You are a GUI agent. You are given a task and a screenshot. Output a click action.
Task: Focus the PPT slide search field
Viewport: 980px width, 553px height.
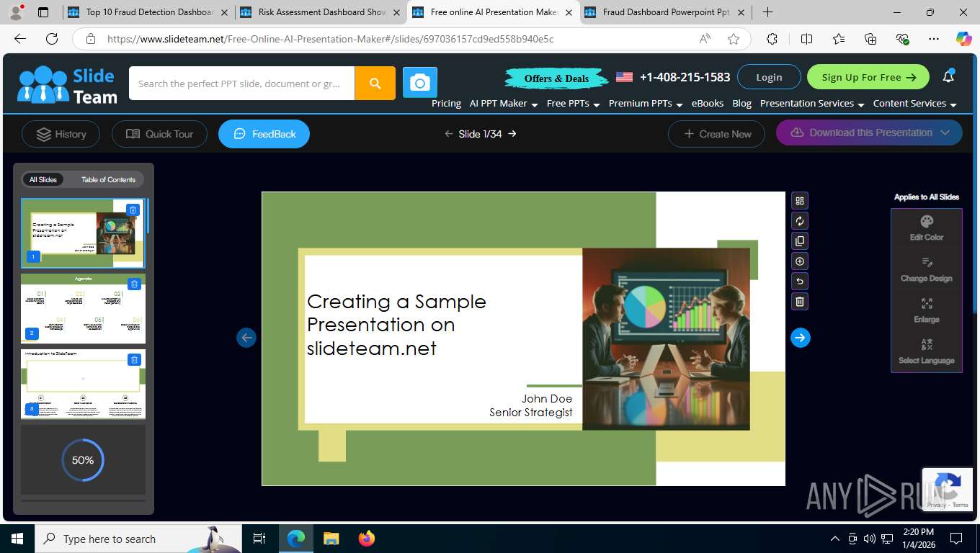241,84
